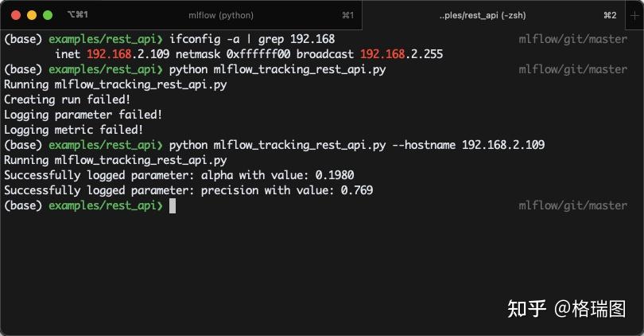Open a new tab with plus button
Viewport: 644px width, 336px height.
coord(634,16)
